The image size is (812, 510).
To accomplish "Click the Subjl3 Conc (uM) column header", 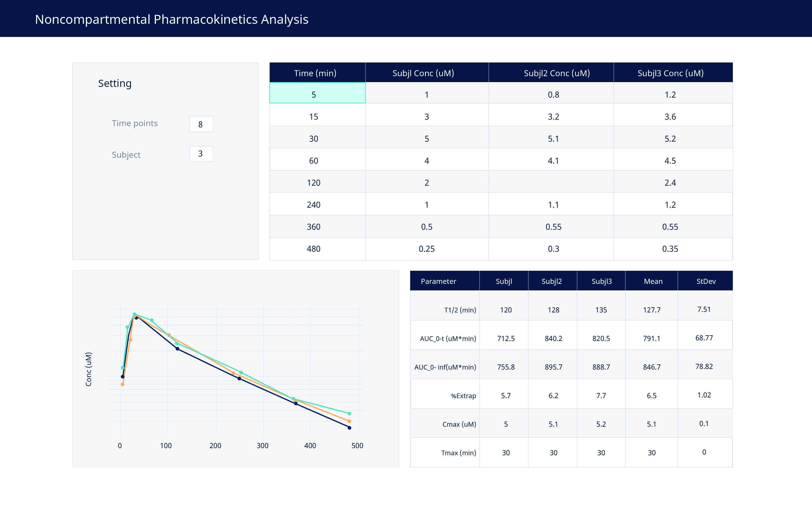I will pos(670,73).
